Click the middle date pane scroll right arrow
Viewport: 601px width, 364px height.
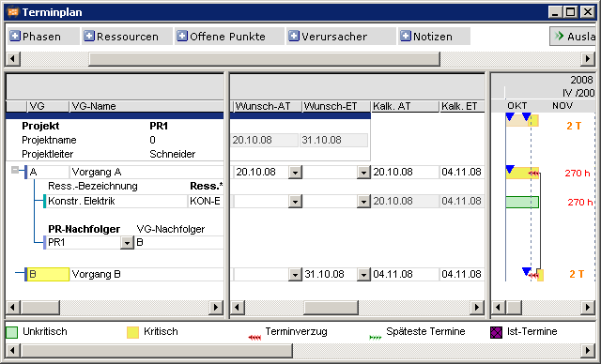click(477, 307)
